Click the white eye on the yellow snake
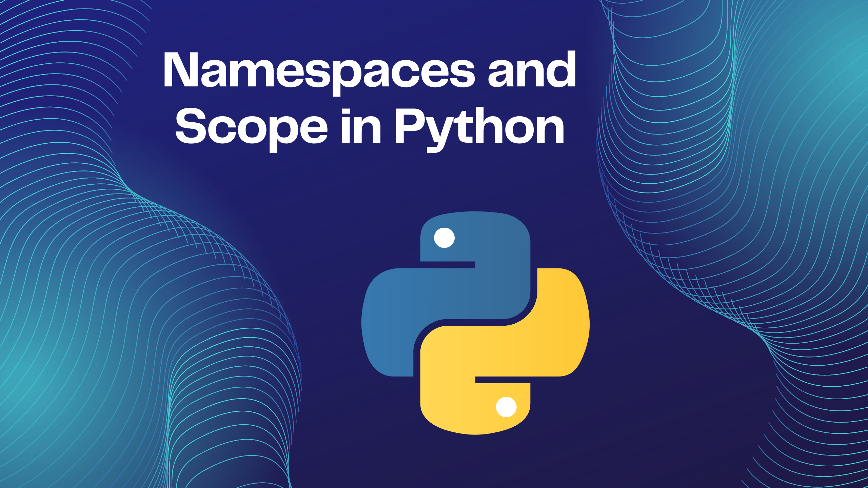This screenshot has height=488, width=868. pos(506,407)
